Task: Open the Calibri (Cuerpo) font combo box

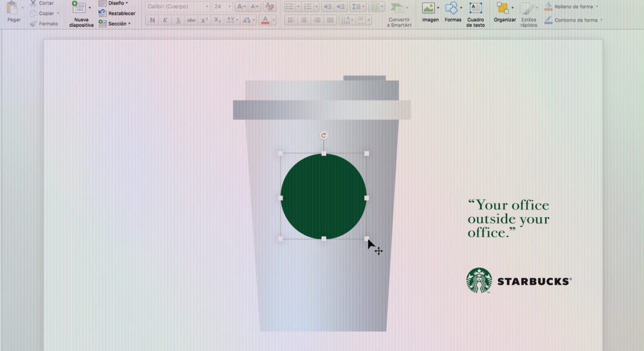Action: tap(177, 6)
